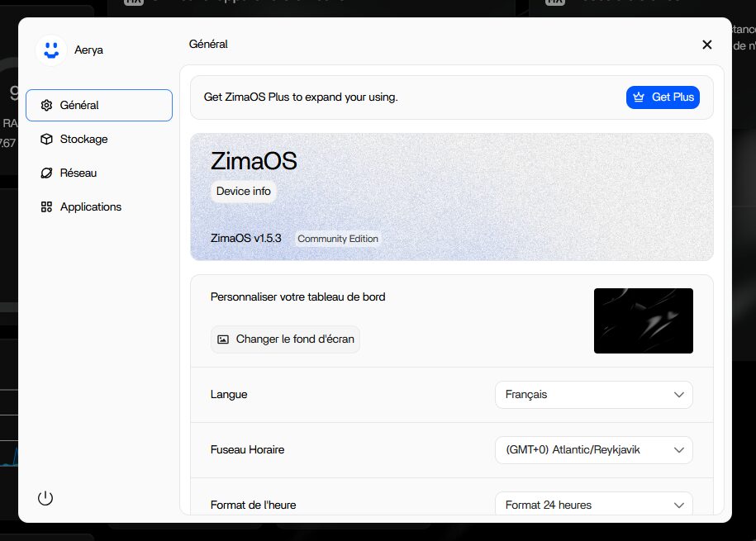This screenshot has height=541, width=756.
Task: Click the Aerya smiley avatar icon
Action: [x=50, y=50]
